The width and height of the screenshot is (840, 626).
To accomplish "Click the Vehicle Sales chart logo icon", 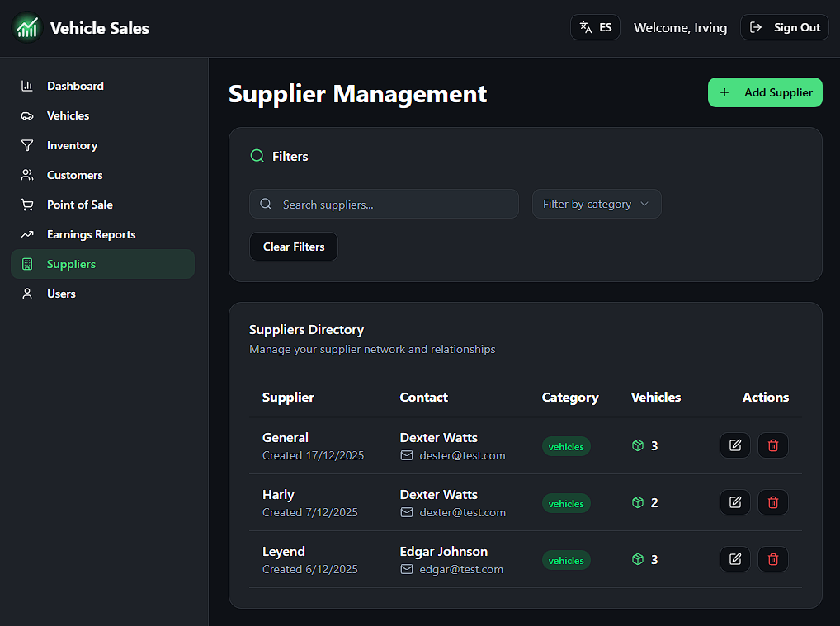I will 27,28.
